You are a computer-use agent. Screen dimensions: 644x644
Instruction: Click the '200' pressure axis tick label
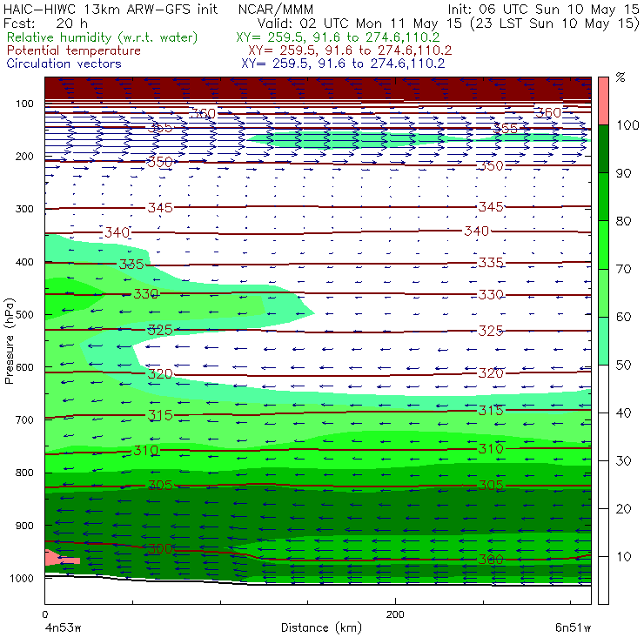24,157
